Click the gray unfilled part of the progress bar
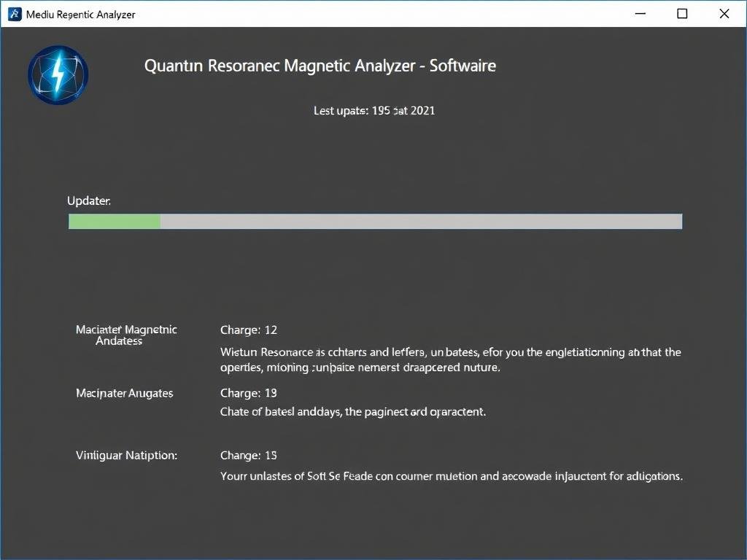Viewport: 747px width, 560px height. 420,222
